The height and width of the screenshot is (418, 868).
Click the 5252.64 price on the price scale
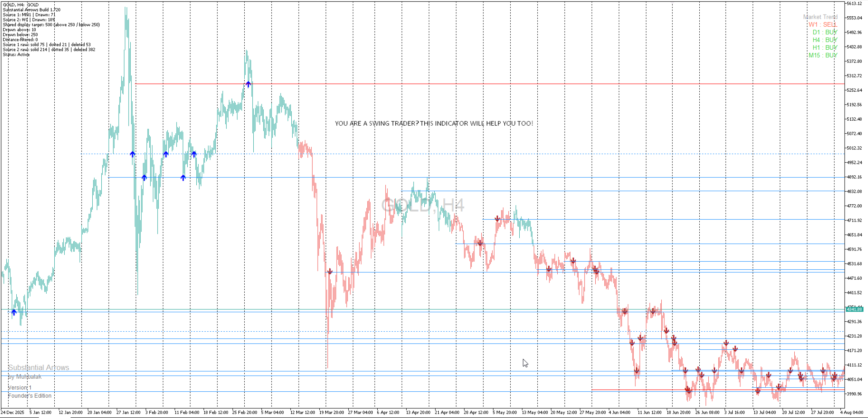[854, 90]
